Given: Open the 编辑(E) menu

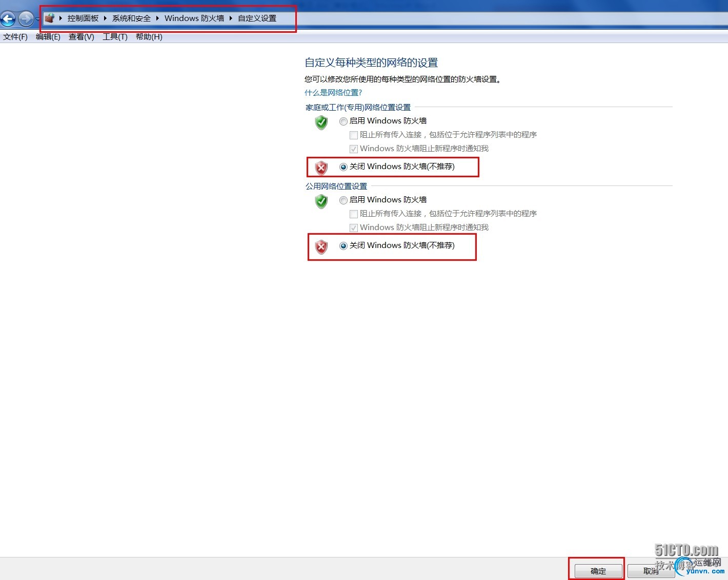Looking at the screenshot, I should click(48, 37).
